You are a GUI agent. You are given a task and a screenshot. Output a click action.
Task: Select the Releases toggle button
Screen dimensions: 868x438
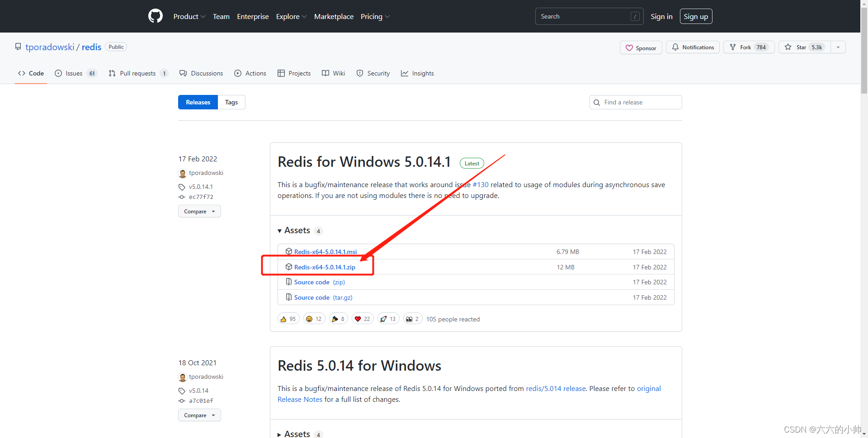(198, 102)
